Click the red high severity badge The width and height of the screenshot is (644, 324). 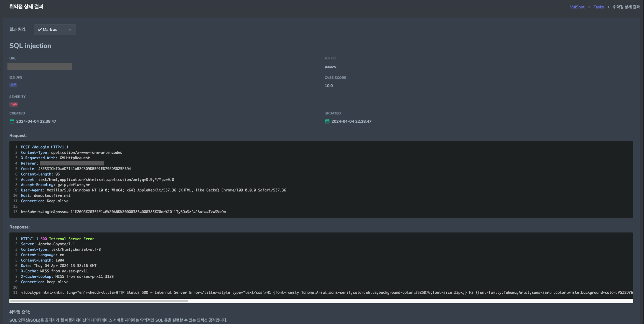click(x=14, y=104)
